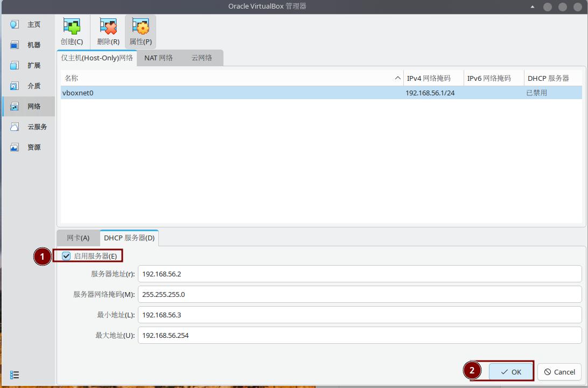Toggle the 启用服务器(E) checkbox
Screen dimensions: 588x388
[66, 256]
